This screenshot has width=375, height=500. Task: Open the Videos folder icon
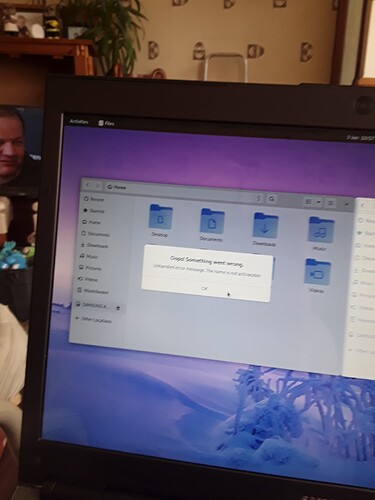pos(318,272)
